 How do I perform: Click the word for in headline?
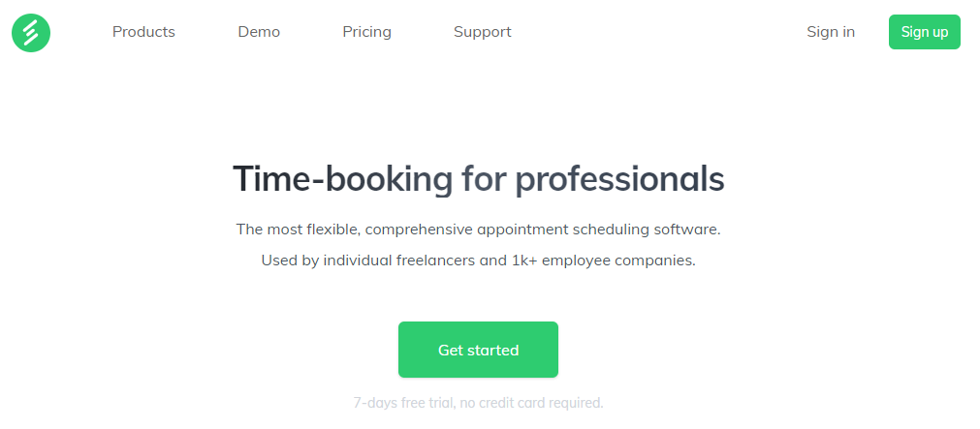tap(484, 179)
